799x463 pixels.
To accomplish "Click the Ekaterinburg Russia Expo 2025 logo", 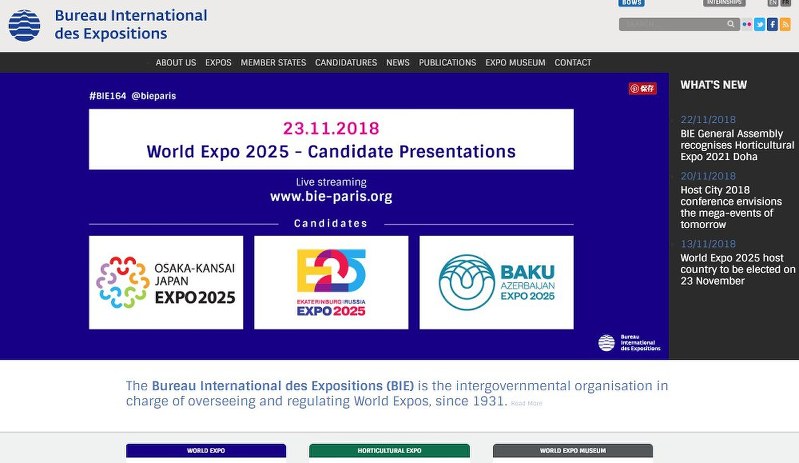I will click(331, 282).
